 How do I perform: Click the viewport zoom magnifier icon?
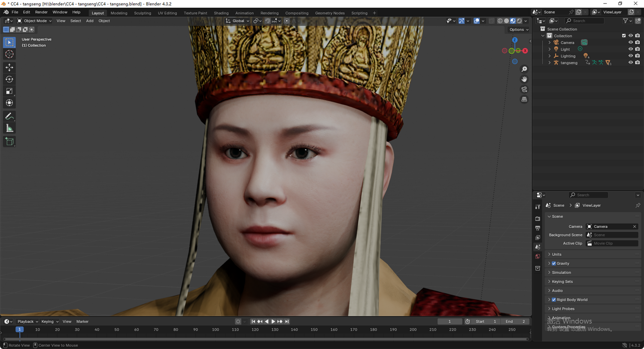click(524, 69)
